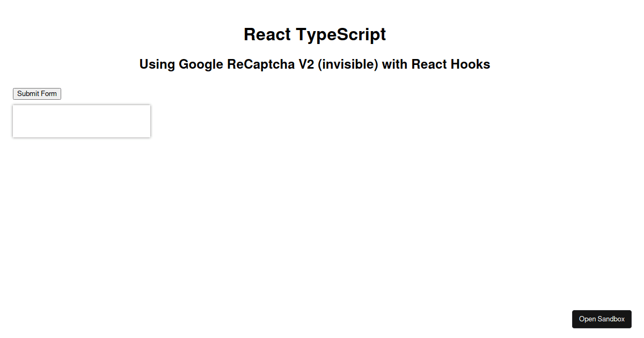
Task: Select the React TypeScript page heading
Action: pyautogui.click(x=314, y=34)
